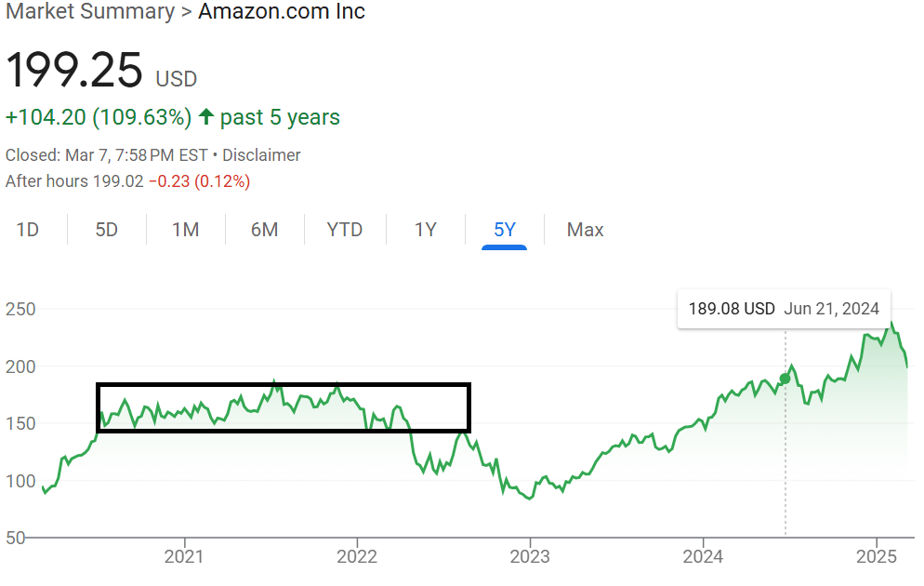Show the 1M chart view
Viewport: 924px width, 586px height.
coord(186,230)
